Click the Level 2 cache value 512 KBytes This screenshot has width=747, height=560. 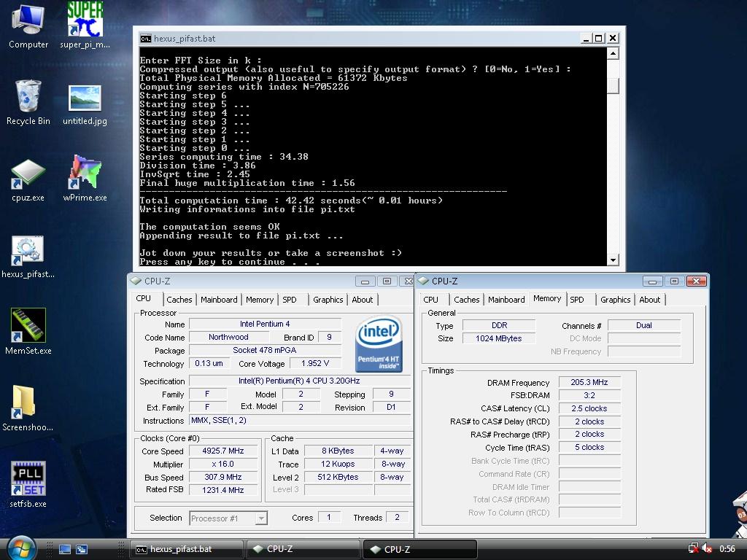pos(338,477)
